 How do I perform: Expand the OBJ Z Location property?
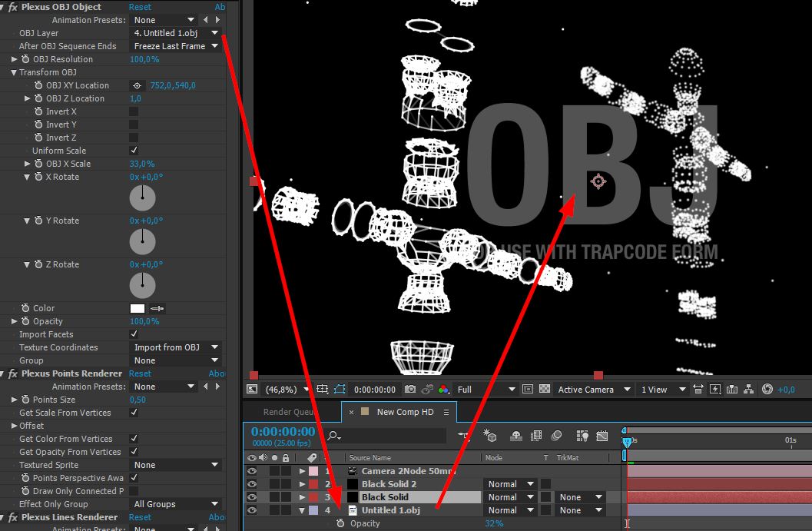coord(27,98)
